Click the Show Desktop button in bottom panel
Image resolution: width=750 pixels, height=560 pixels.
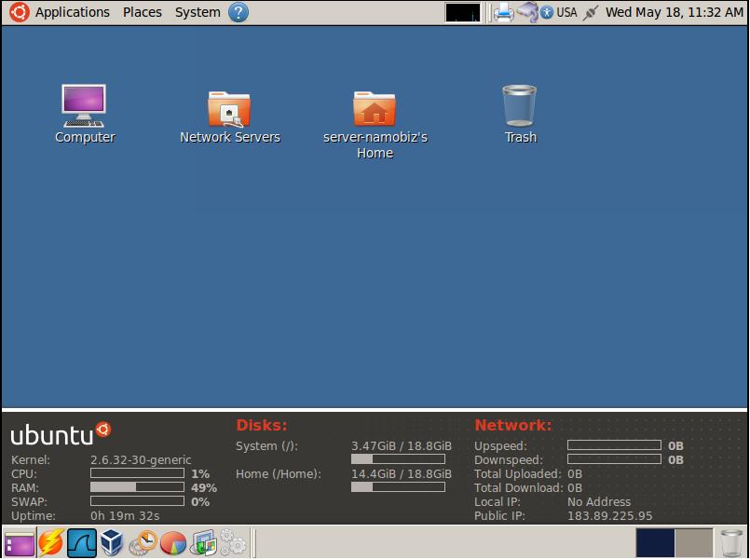(20, 544)
